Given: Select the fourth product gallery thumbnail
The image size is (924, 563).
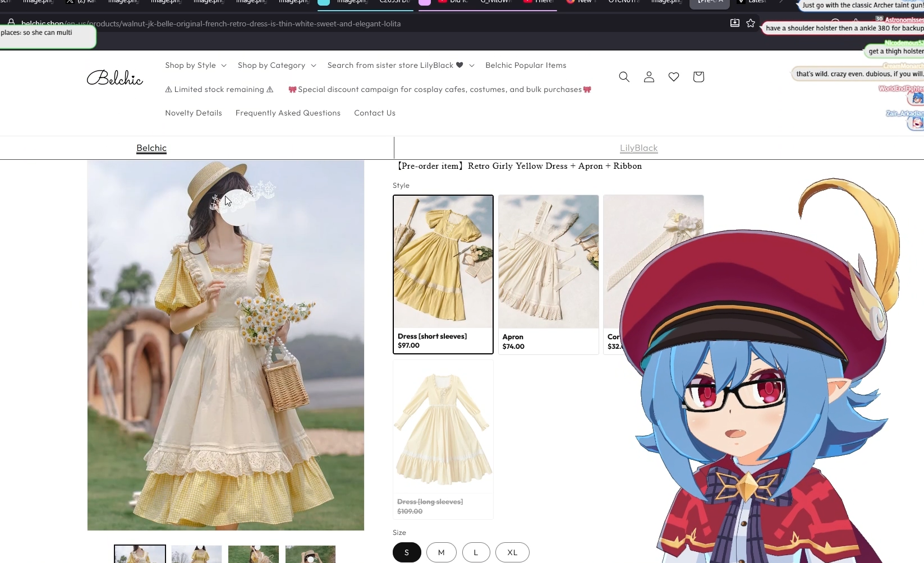Looking at the screenshot, I should coord(310,554).
